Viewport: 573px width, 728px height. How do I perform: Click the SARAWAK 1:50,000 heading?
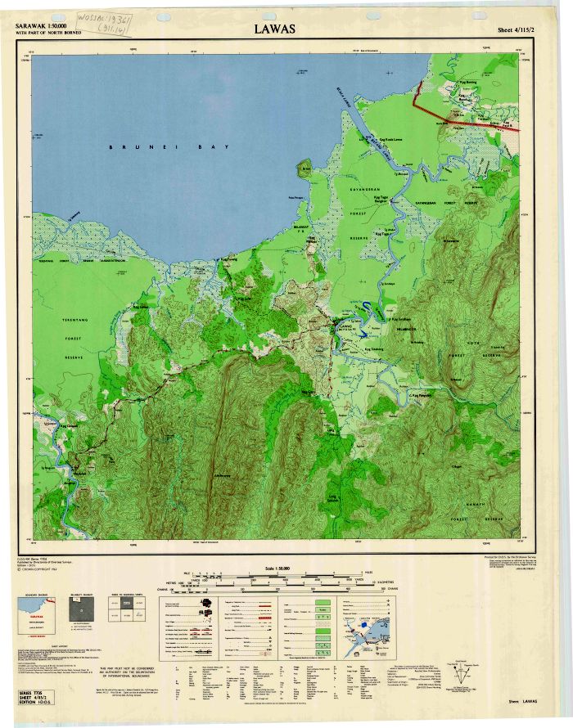point(41,27)
